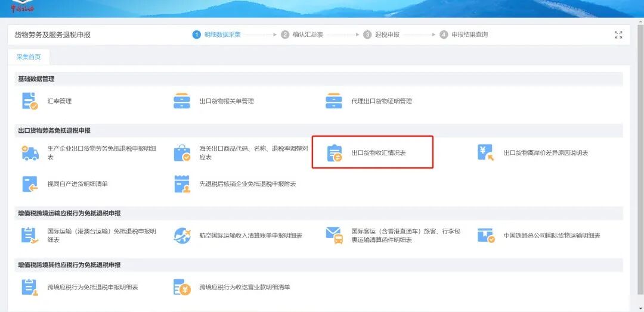Go to step 1 明细数据采集

pos(216,35)
